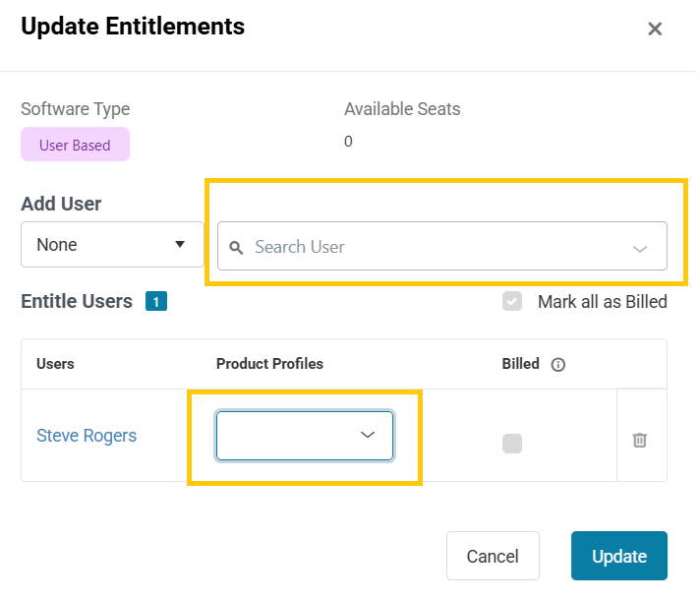The image size is (700, 600).
Task: Click the Entitle Users count badge
Action: [x=156, y=302]
